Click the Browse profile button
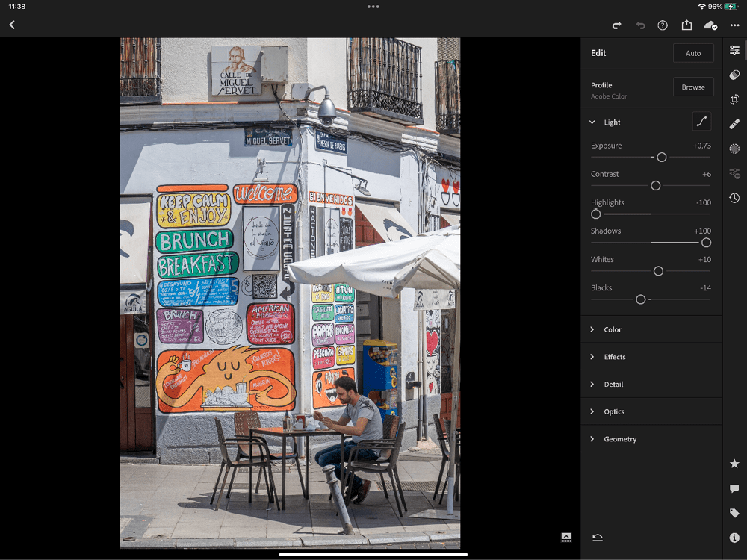 [x=693, y=87]
